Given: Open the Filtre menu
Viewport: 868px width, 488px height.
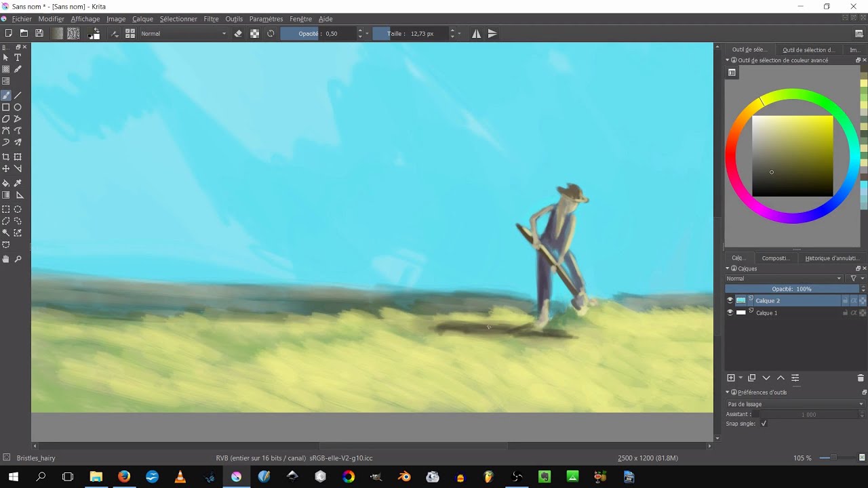Looking at the screenshot, I should [x=211, y=19].
